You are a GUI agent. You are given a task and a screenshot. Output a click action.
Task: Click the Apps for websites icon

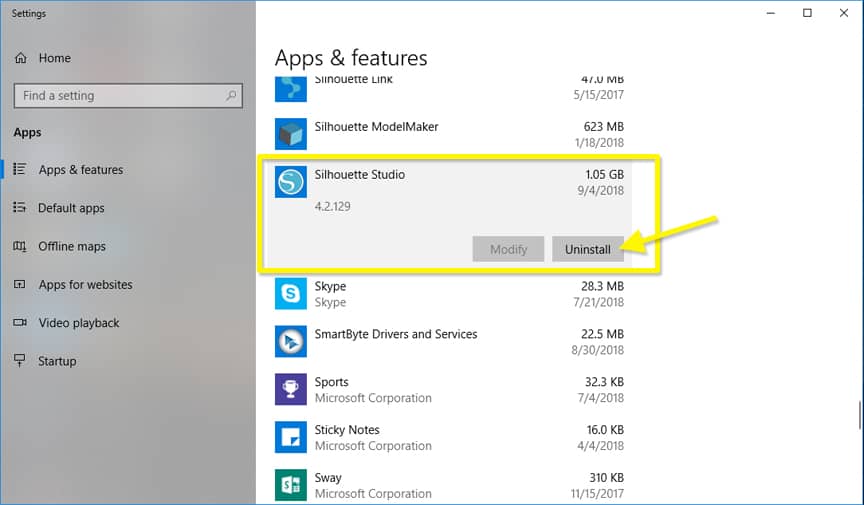[19, 284]
